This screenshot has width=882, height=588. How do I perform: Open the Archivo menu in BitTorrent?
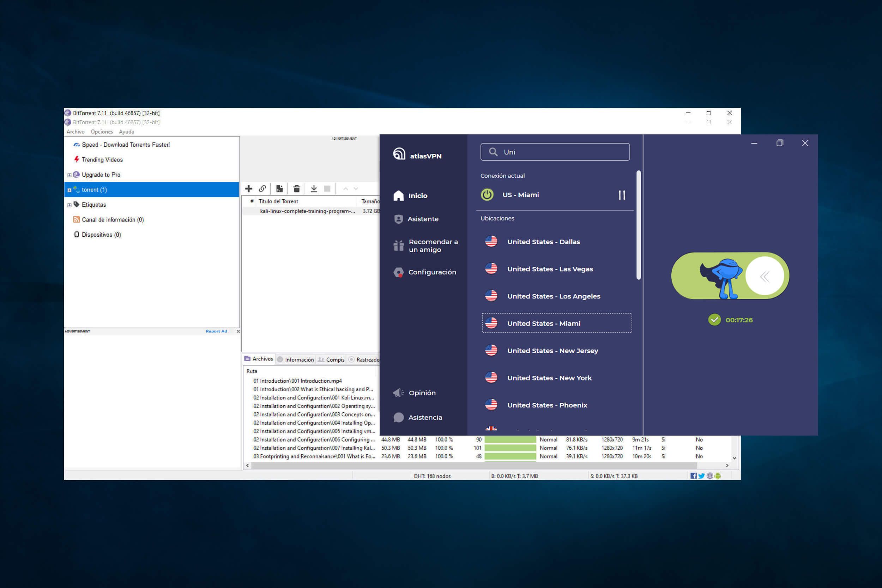(75, 132)
